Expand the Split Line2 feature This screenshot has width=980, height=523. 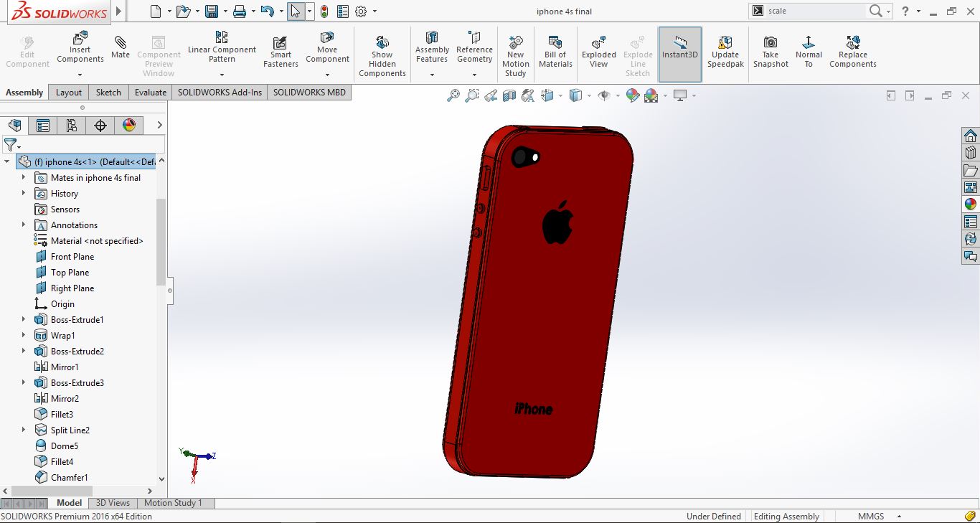point(24,430)
